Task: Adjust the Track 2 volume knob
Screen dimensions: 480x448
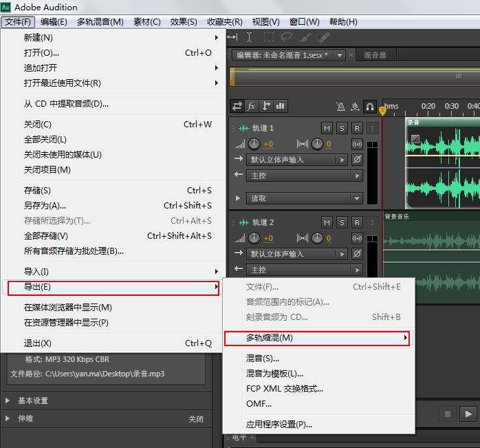Action: coord(254,238)
